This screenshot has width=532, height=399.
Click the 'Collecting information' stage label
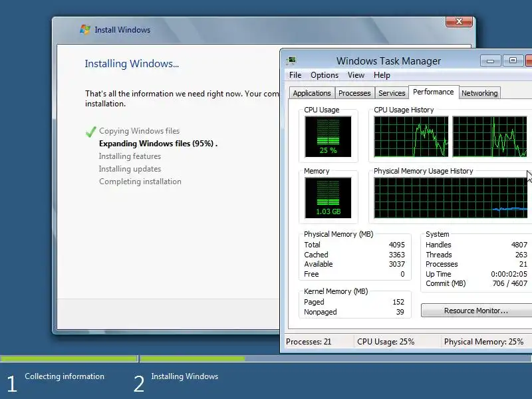pos(65,376)
